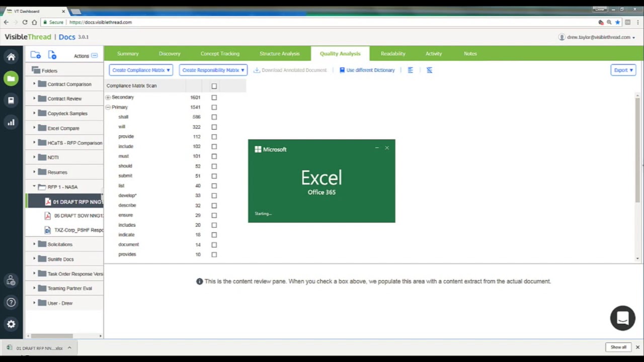Open Create Responsibility Matrix dropdown
This screenshot has height=362, width=644.
coord(213,70)
